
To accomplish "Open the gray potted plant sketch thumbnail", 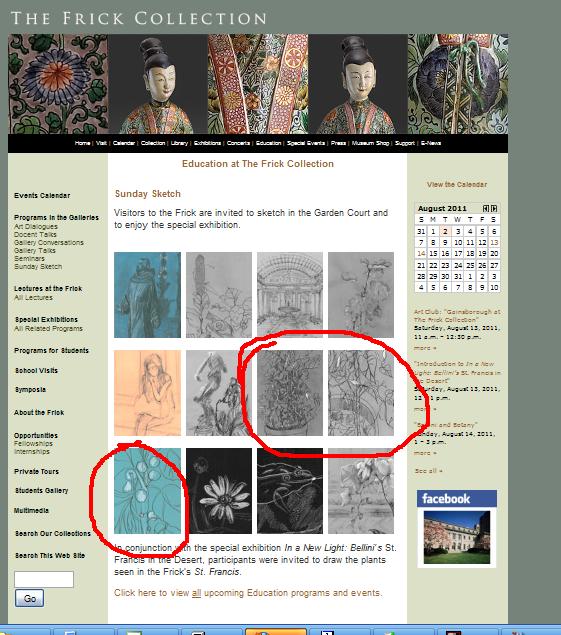I will 290,393.
